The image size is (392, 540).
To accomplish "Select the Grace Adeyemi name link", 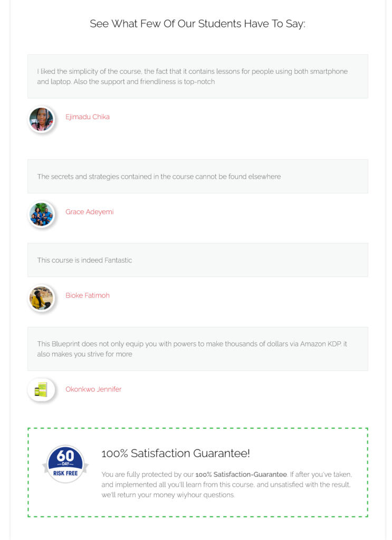I will [x=89, y=212].
